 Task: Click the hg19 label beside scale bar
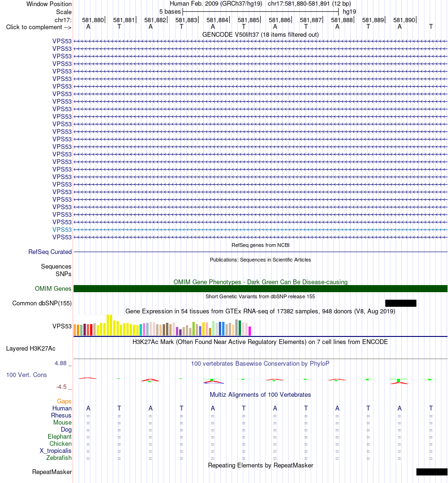349,12
